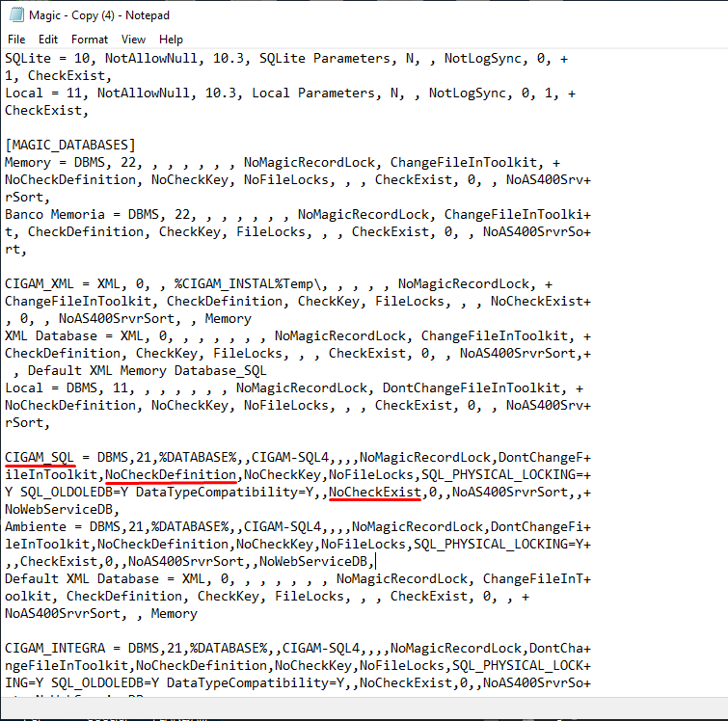Open the Help menu
The width and height of the screenshot is (728, 721).
(x=171, y=40)
